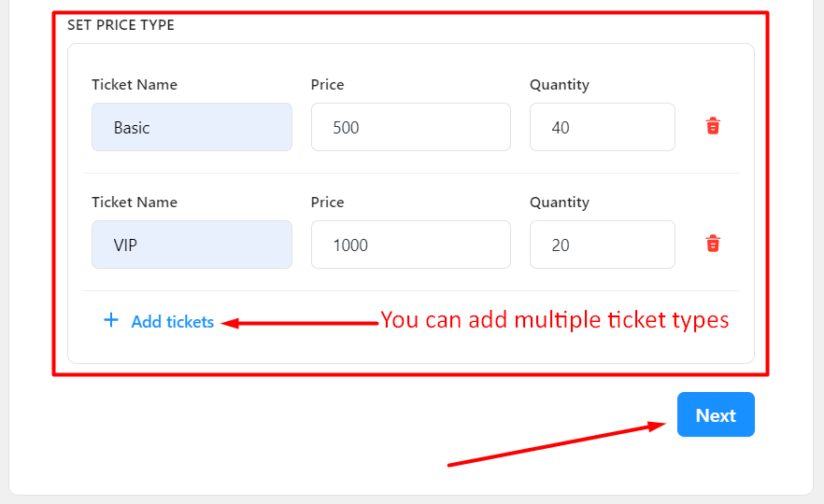The image size is (824, 504).
Task: Edit the Quantity field showing 40
Action: [603, 127]
